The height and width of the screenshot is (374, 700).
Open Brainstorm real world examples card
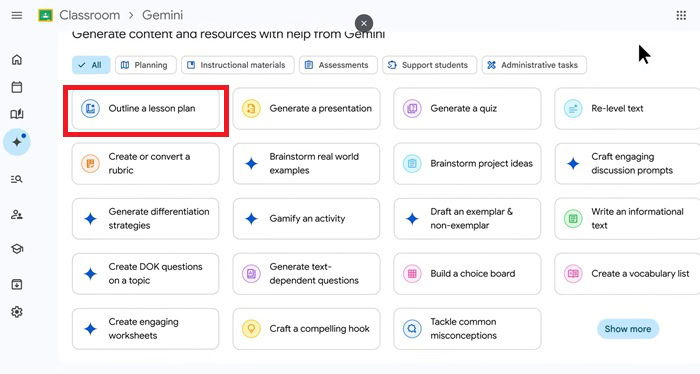click(306, 163)
